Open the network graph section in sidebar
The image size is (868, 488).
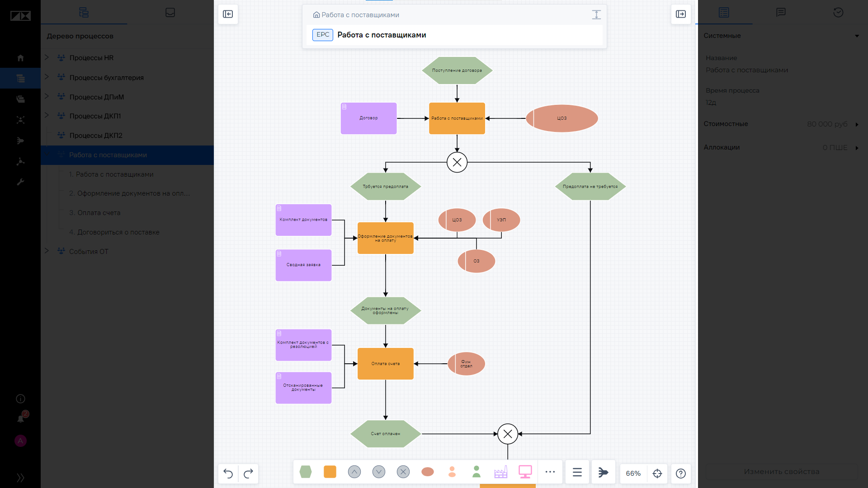20,161
